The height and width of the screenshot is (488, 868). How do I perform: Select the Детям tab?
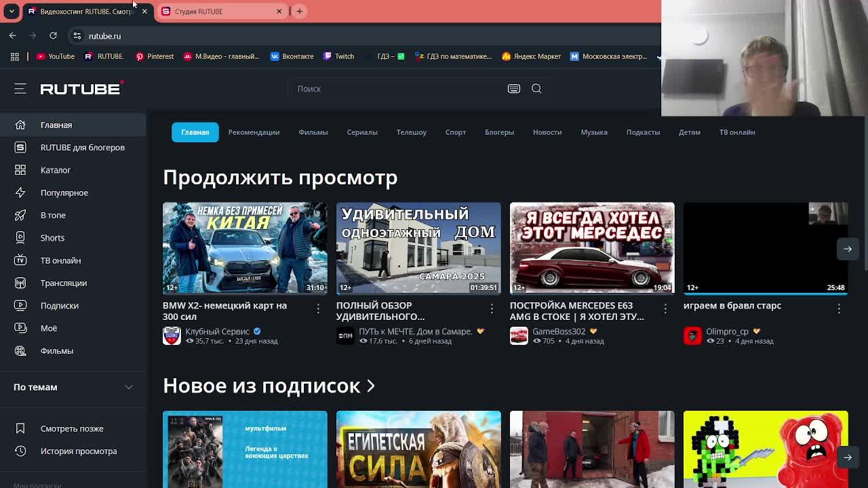(x=690, y=132)
